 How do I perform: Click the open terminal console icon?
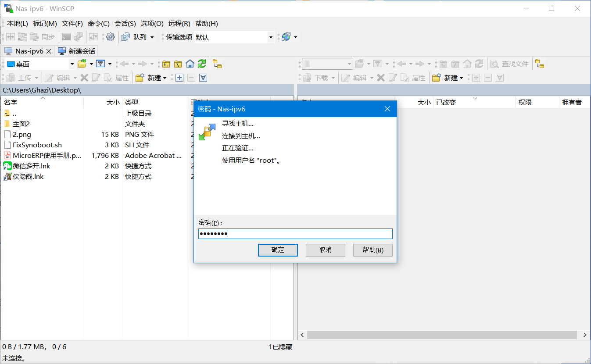click(66, 37)
